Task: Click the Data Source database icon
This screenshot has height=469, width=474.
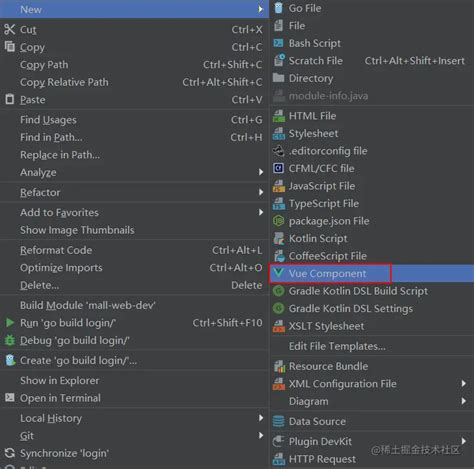Action: pyautogui.click(x=279, y=421)
